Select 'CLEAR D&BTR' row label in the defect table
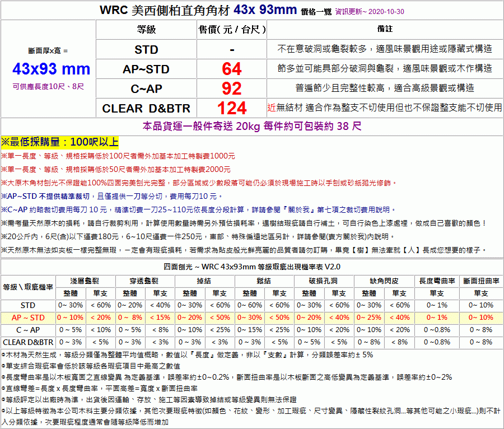 [28, 342]
